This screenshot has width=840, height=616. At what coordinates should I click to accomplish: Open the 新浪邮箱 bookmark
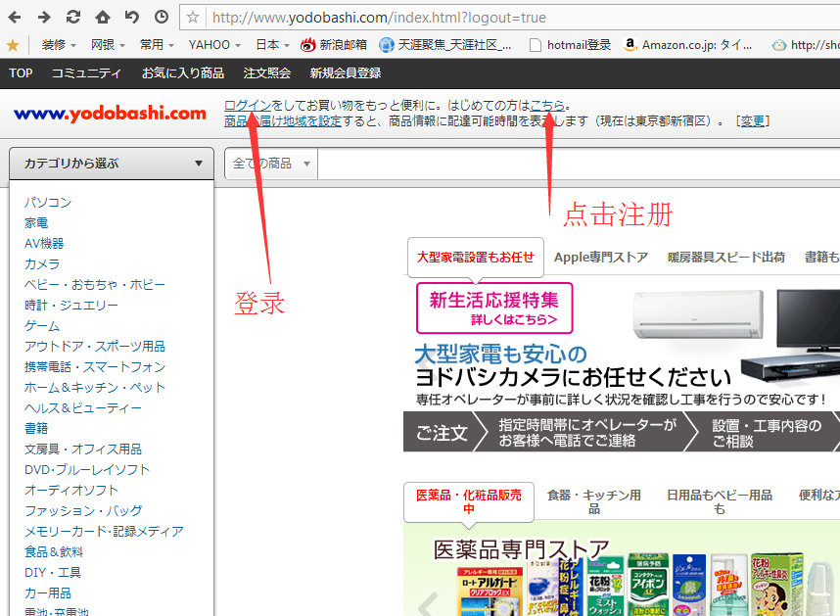[334, 45]
